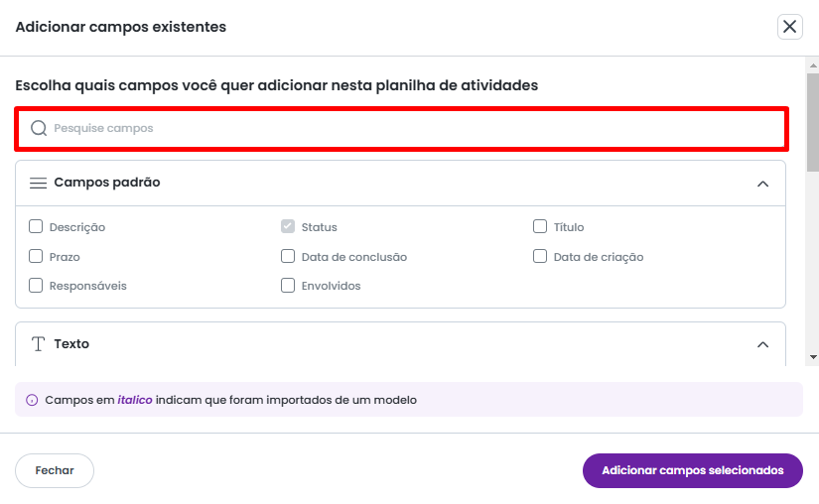
Task: Check the Descrição field checkbox
Action: [36, 226]
